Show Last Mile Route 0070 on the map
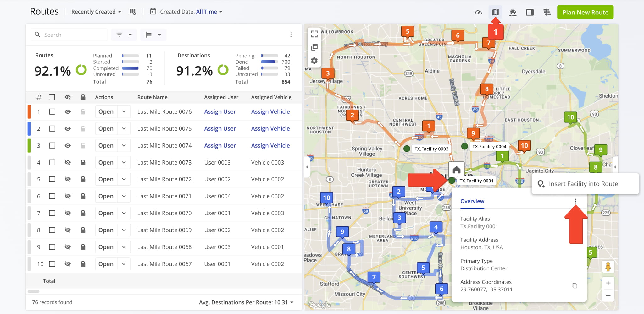 tap(68, 213)
